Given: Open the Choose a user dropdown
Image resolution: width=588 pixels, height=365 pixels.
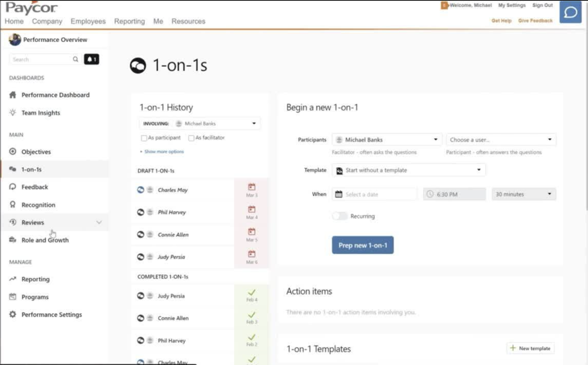Looking at the screenshot, I should point(501,139).
